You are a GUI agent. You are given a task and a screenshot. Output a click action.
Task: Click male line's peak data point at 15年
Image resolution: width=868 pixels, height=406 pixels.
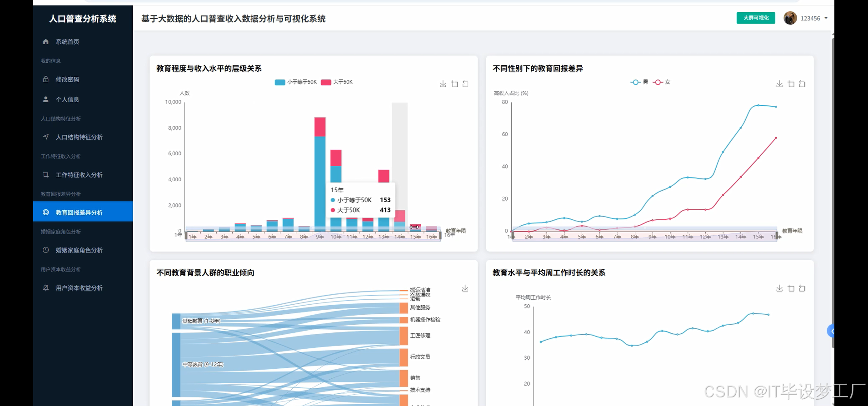point(758,105)
